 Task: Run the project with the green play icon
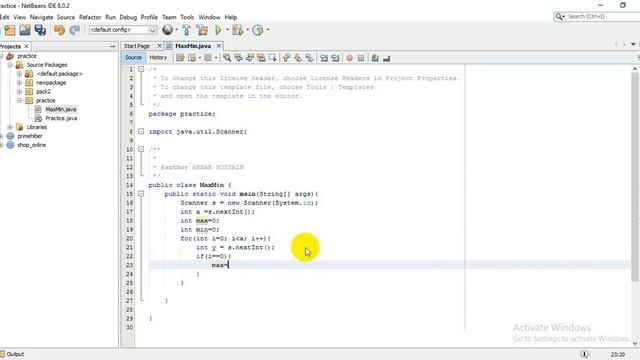point(218,30)
